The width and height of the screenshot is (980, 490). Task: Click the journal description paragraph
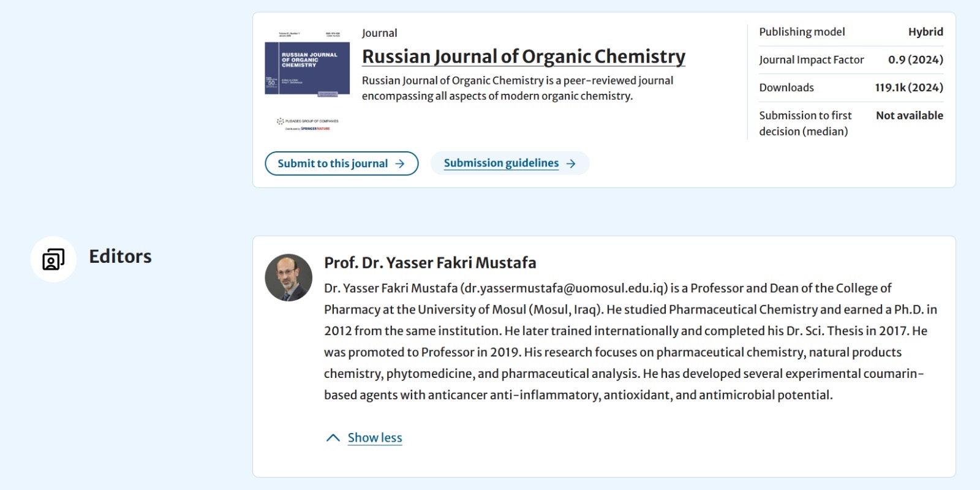517,88
